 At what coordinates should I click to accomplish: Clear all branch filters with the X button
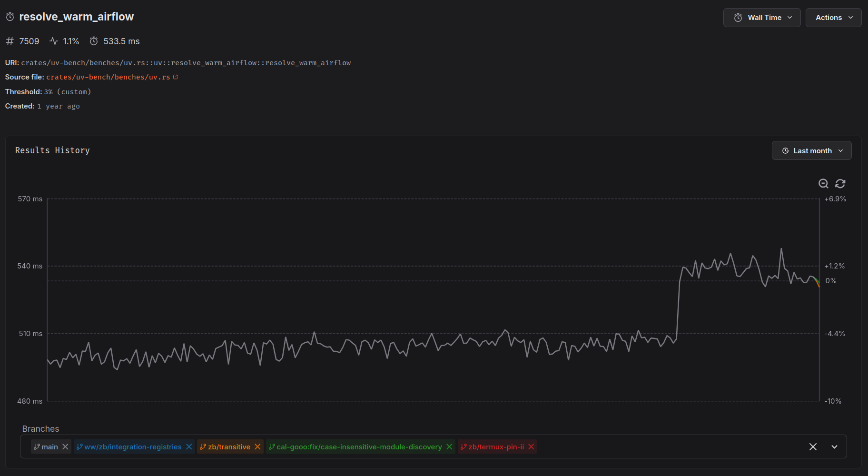813,446
